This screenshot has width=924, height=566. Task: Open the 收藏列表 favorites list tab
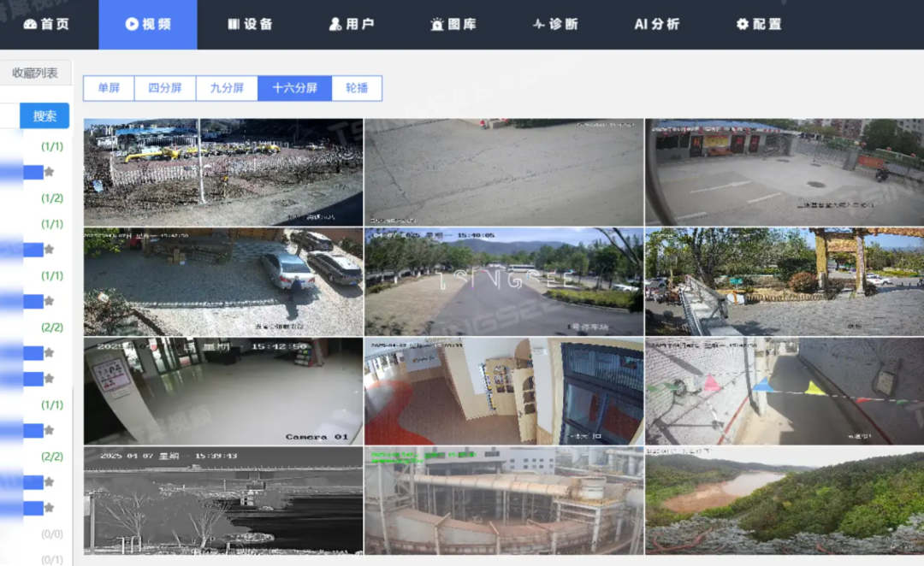point(35,73)
